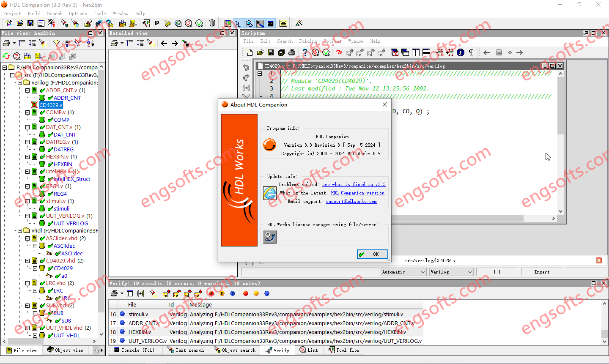Click the IP icon in the main toolbar

(x=157, y=23)
